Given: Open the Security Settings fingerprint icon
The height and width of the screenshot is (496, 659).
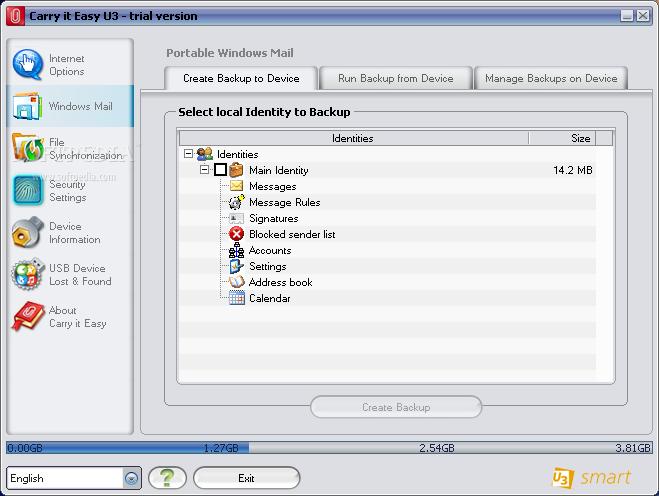Looking at the screenshot, I should click(x=28, y=190).
